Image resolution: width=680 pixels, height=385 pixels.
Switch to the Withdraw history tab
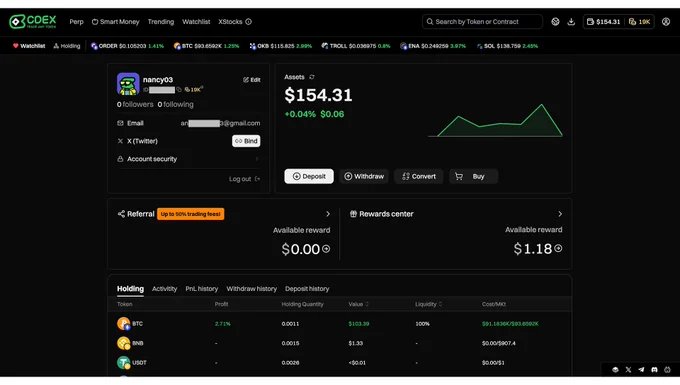[x=252, y=289]
